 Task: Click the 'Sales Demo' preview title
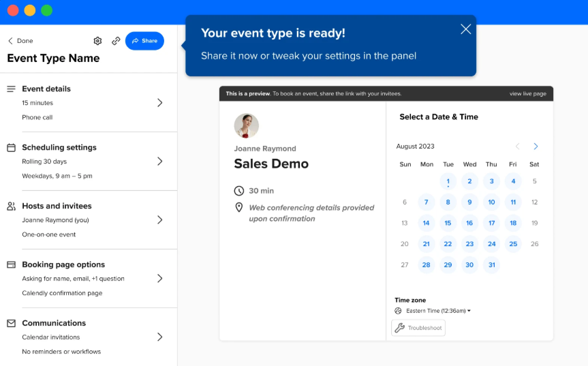pos(271,164)
